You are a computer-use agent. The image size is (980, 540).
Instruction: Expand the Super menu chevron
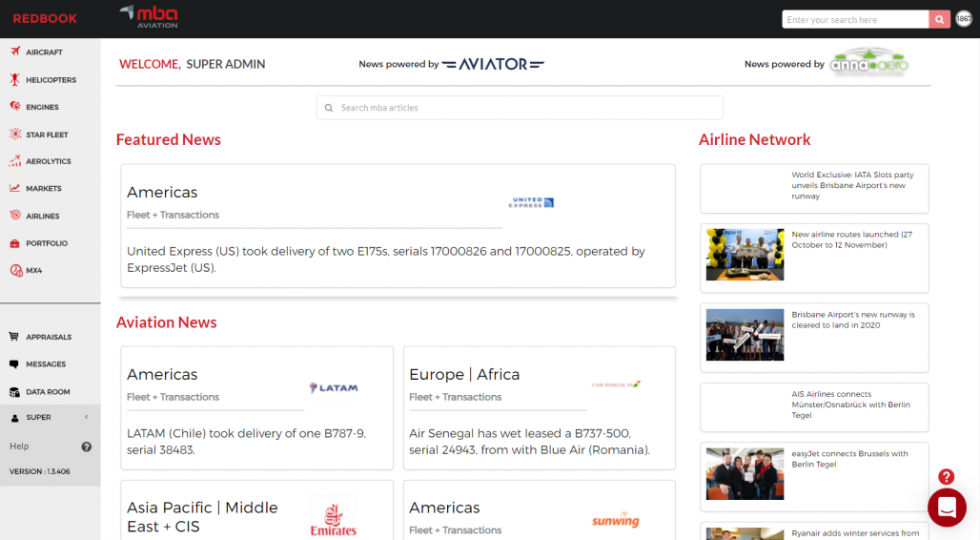86,417
